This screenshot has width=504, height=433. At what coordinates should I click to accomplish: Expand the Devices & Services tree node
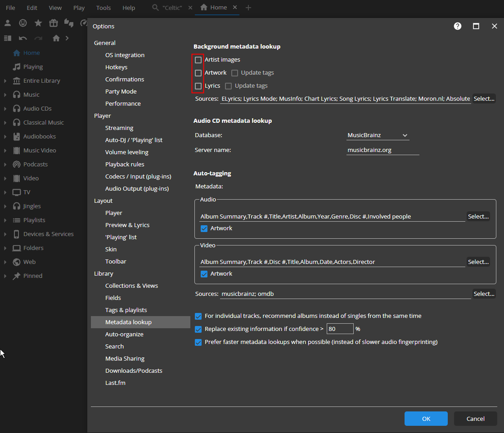point(5,234)
